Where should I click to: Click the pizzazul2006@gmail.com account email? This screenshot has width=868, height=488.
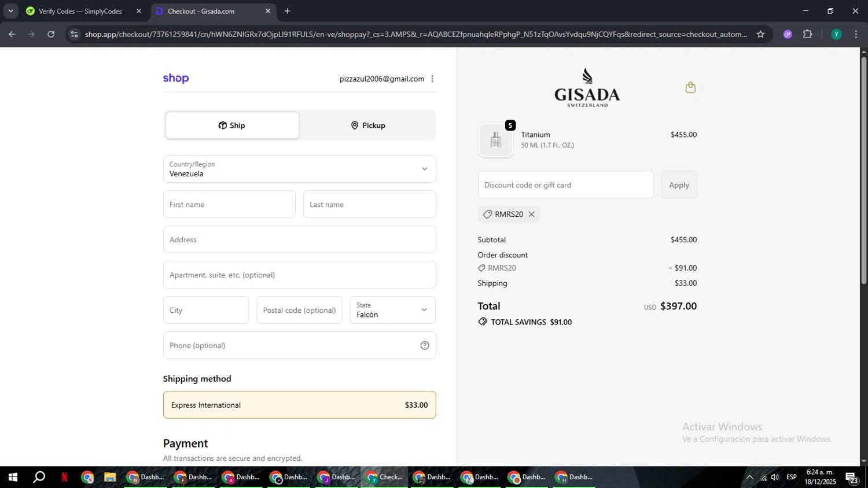(x=382, y=79)
